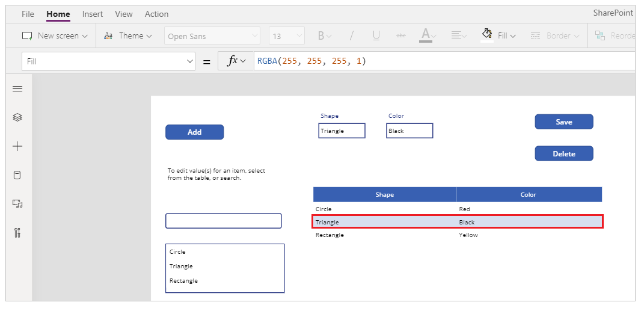Click the Add button
The width and height of the screenshot is (644, 311).
click(x=195, y=132)
